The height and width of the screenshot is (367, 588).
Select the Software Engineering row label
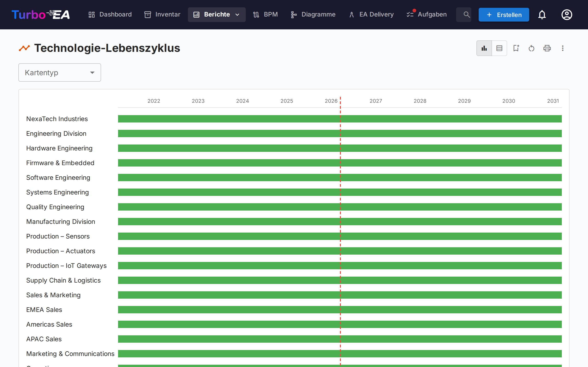click(58, 178)
